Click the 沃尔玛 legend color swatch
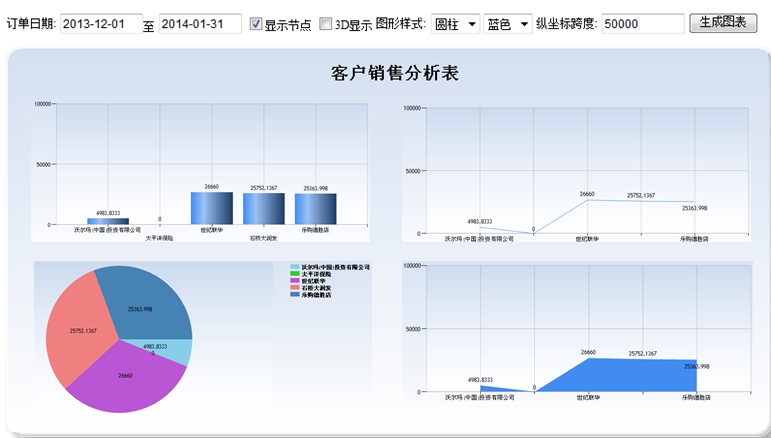This screenshot has height=438, width=771. (295, 267)
